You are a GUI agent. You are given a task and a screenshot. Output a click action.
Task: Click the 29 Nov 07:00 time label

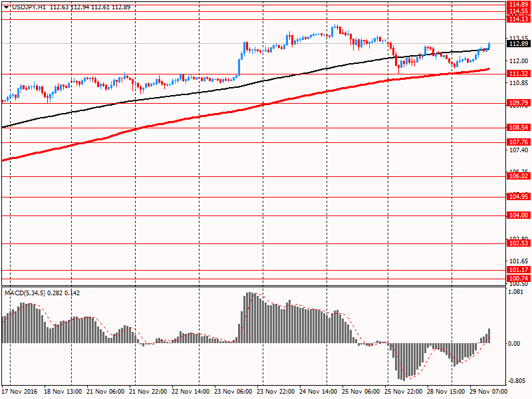pyautogui.click(x=489, y=392)
